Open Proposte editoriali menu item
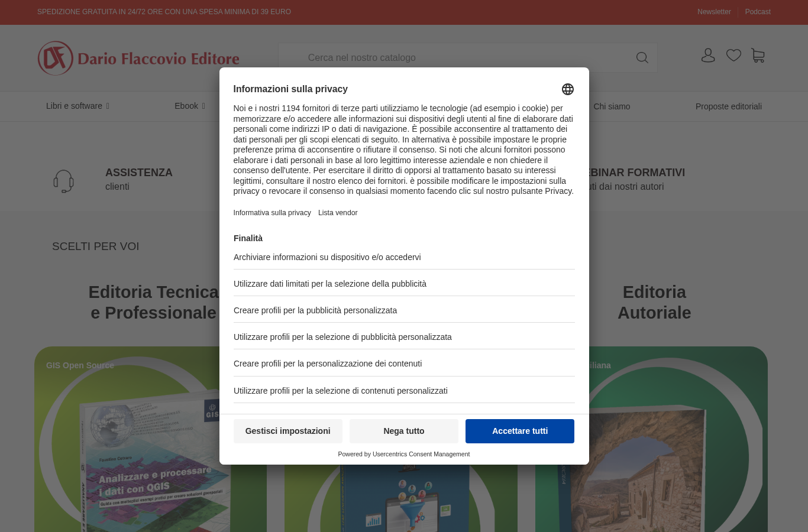 click(x=729, y=106)
